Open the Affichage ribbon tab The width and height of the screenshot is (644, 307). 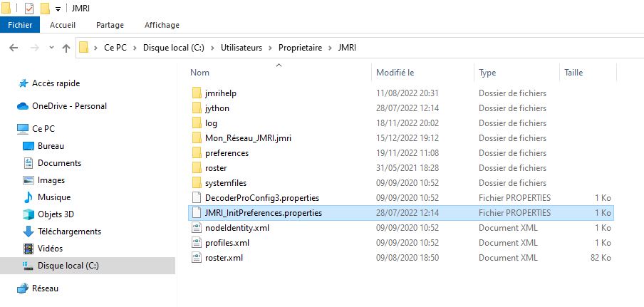pyautogui.click(x=162, y=25)
